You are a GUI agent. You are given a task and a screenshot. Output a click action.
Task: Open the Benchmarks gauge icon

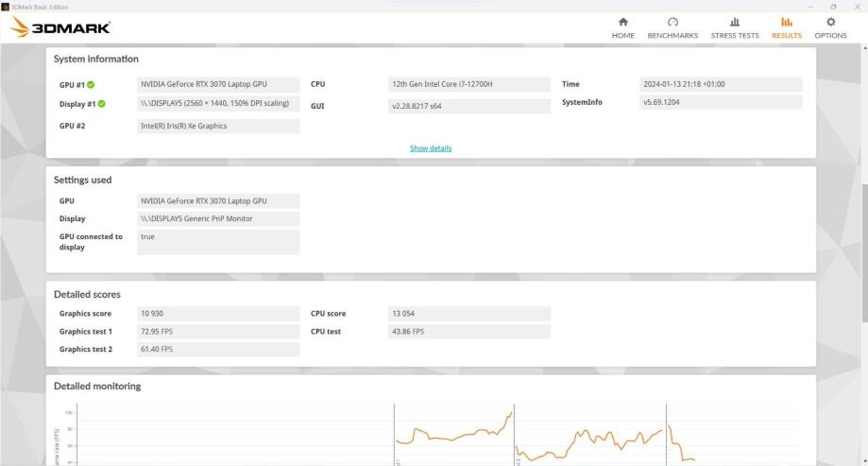[x=672, y=22]
